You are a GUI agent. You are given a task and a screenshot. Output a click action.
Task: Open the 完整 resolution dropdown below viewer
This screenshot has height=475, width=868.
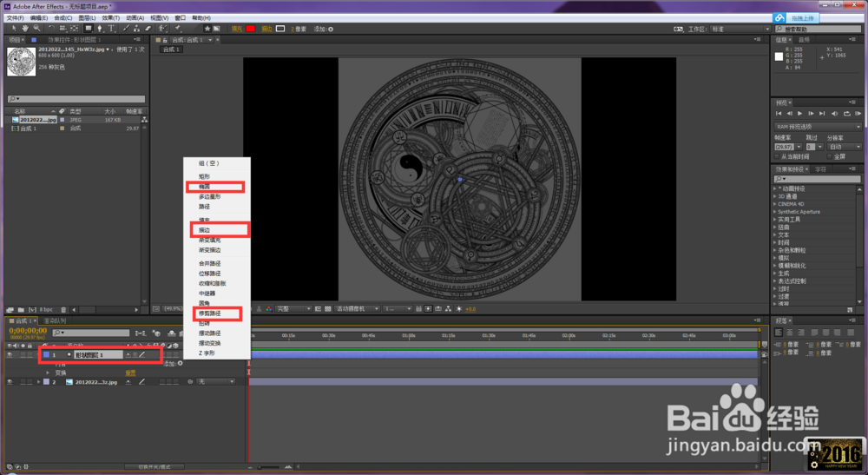pyautogui.click(x=293, y=309)
